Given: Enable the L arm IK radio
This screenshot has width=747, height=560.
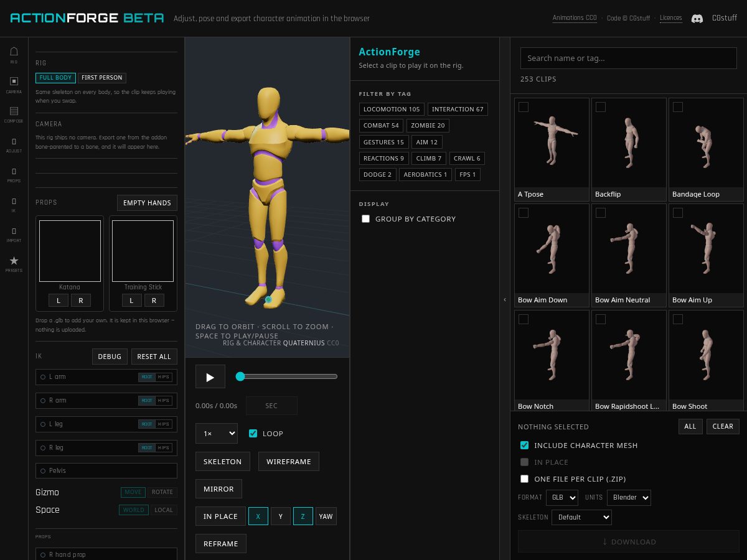Looking at the screenshot, I should coord(43,377).
